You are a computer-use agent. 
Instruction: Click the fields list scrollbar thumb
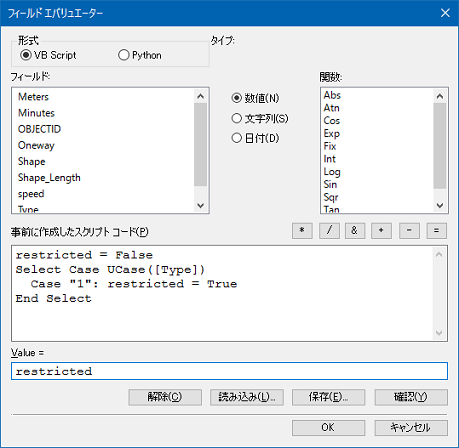click(200, 144)
